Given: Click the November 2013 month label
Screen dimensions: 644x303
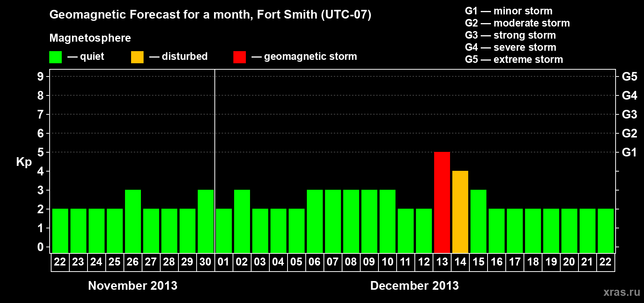Looking at the screenshot, I should pos(133,286).
